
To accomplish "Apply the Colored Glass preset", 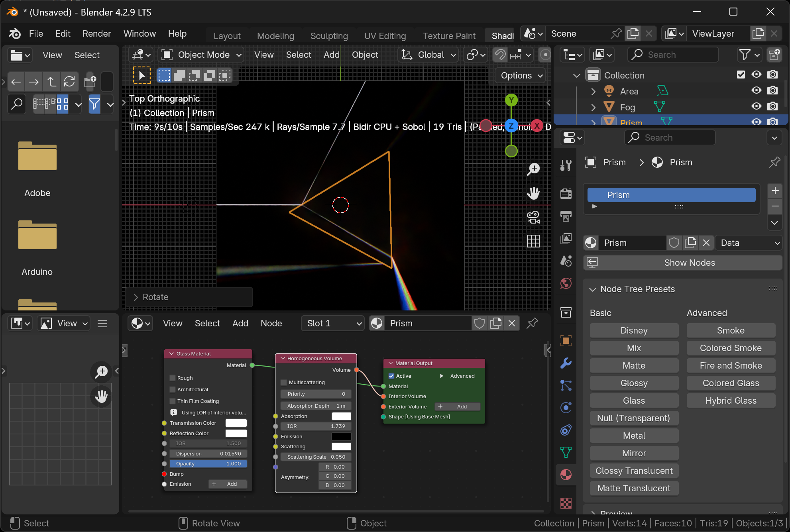I will click(730, 383).
